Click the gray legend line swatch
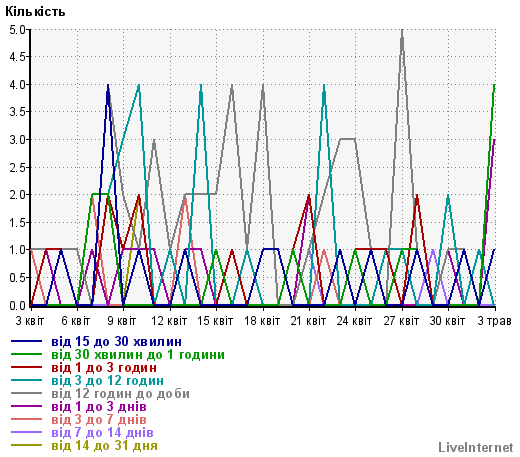520x457 pixels. point(26,393)
